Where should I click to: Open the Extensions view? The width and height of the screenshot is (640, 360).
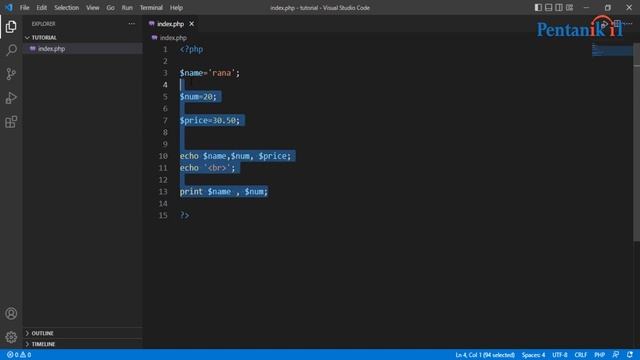[x=11, y=122]
